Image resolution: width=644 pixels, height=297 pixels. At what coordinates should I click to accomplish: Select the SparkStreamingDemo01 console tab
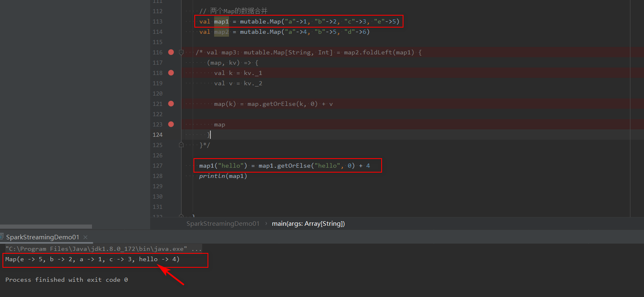(41, 237)
